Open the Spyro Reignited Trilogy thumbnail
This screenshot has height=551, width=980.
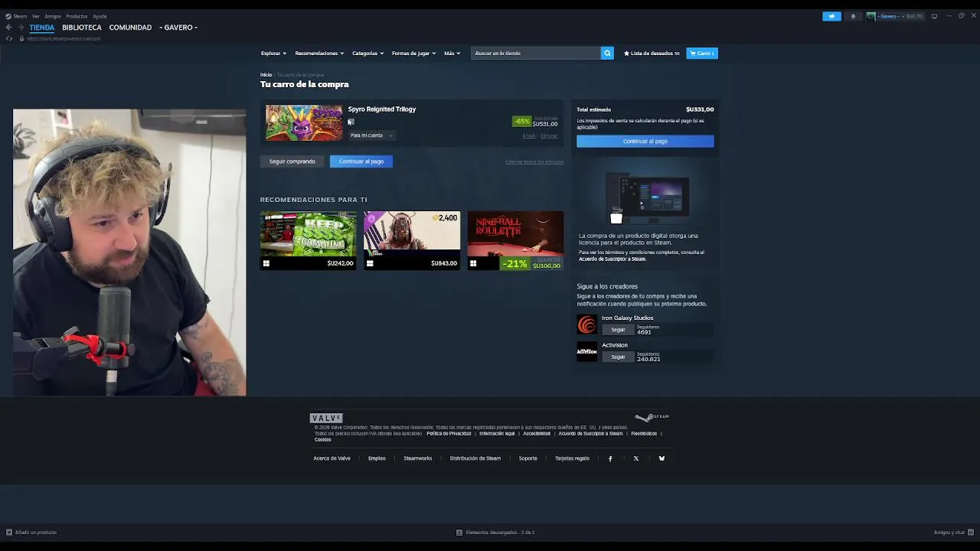tap(304, 122)
